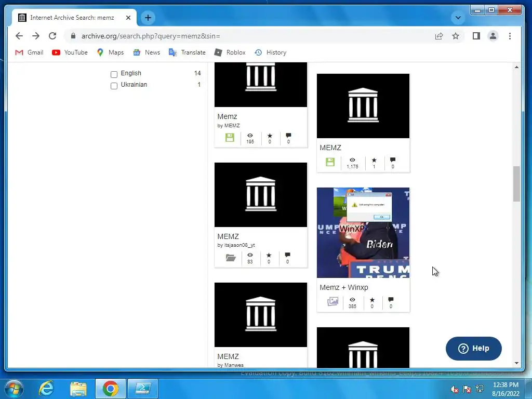
Task: Open Maps bookmark
Action: click(x=110, y=52)
